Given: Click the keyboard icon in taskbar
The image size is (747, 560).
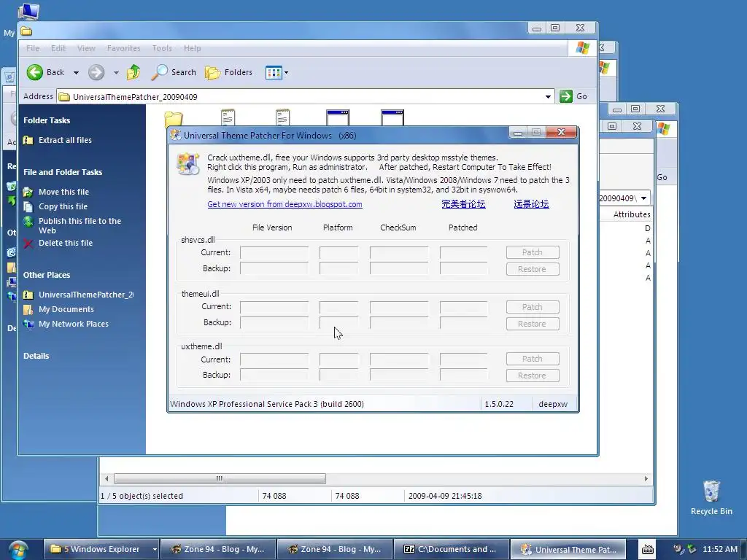Looking at the screenshot, I should (648, 550).
